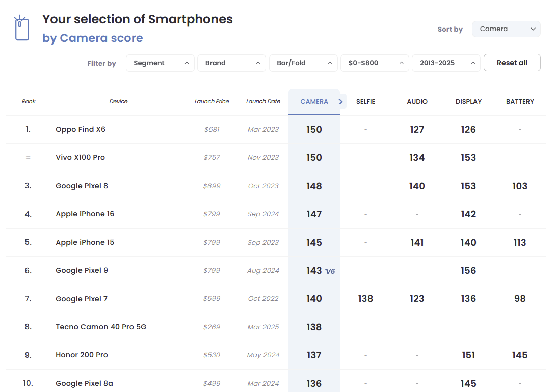
Task: Open the Sort by Camera dropdown
Action: tap(506, 29)
